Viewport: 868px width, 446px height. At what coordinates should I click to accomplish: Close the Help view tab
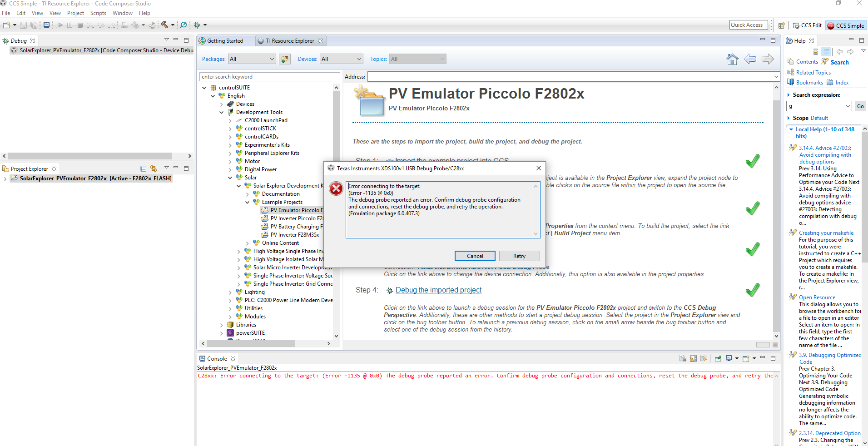812,41
